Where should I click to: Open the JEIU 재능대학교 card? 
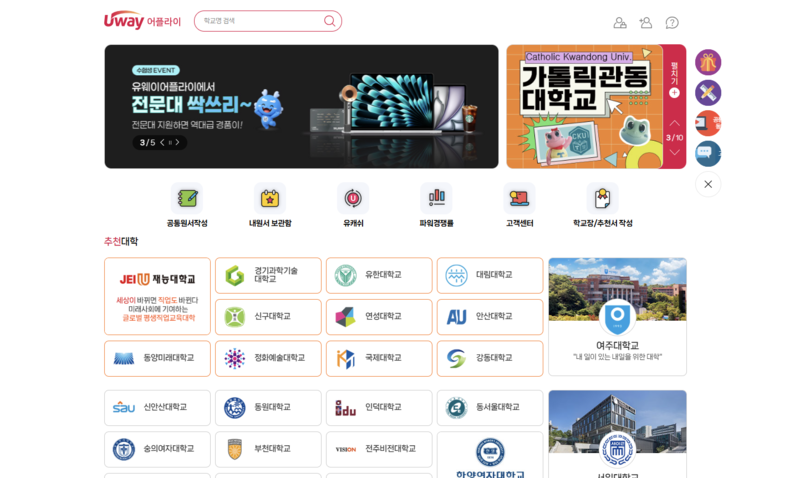[157, 296]
